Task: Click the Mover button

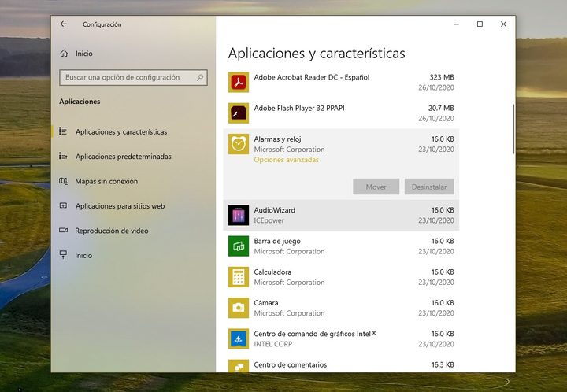Action: click(376, 187)
